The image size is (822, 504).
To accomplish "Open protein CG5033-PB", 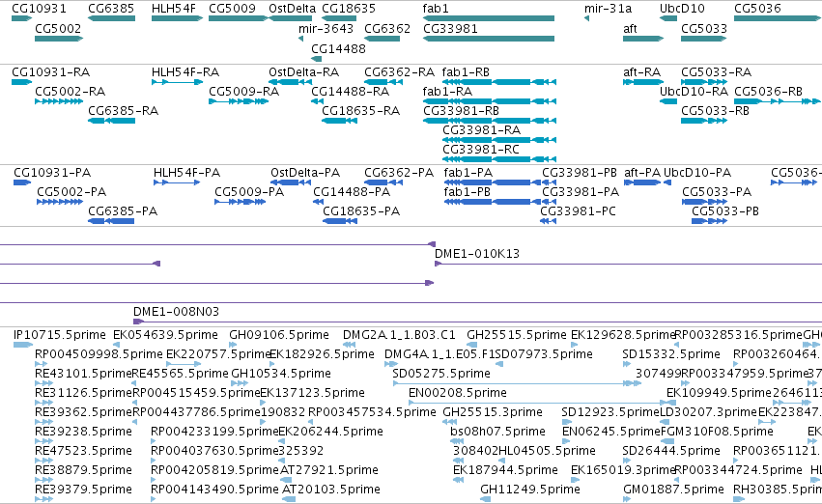I will click(x=725, y=211).
